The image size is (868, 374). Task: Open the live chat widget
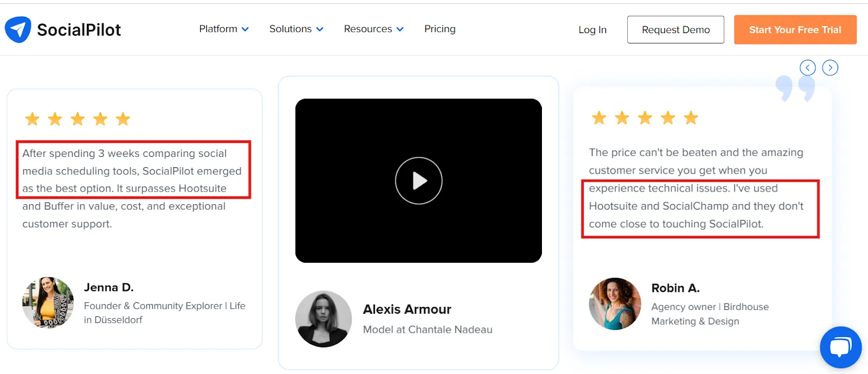[x=841, y=347]
